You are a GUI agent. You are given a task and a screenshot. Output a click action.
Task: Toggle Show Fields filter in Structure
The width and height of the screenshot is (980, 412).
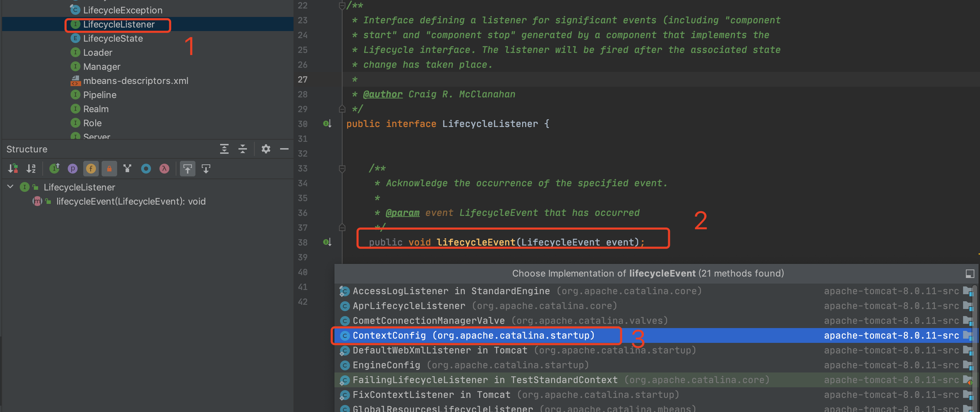91,169
